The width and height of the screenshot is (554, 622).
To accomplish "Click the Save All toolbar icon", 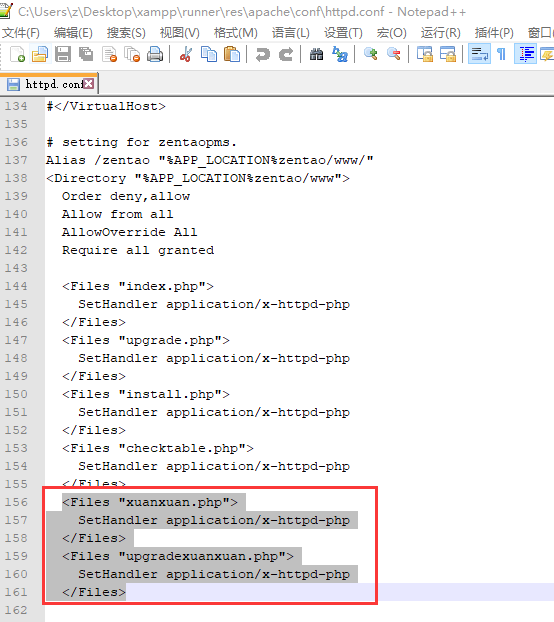I will coord(86,54).
